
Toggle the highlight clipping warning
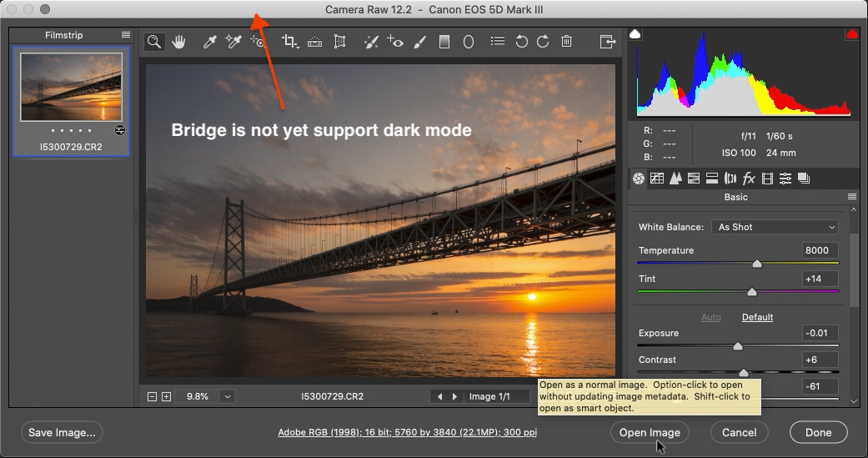pyautogui.click(x=851, y=34)
